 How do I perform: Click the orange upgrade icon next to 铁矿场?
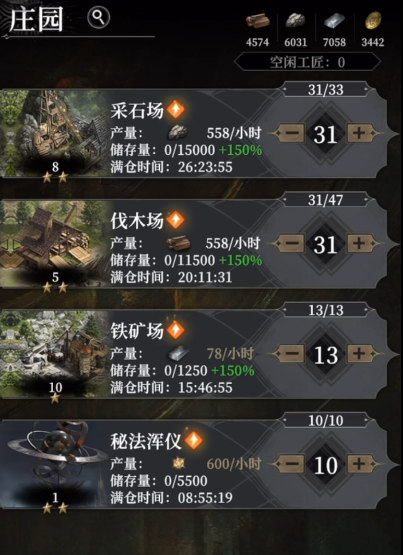tap(176, 330)
